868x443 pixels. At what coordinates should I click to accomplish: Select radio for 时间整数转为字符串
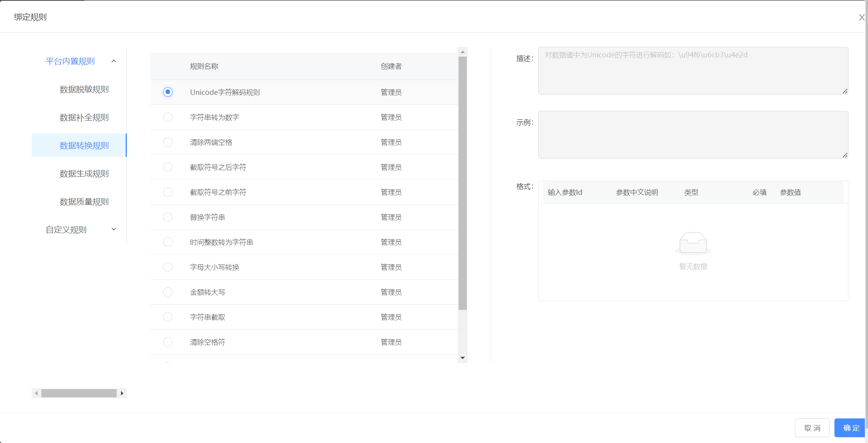pyautogui.click(x=168, y=242)
